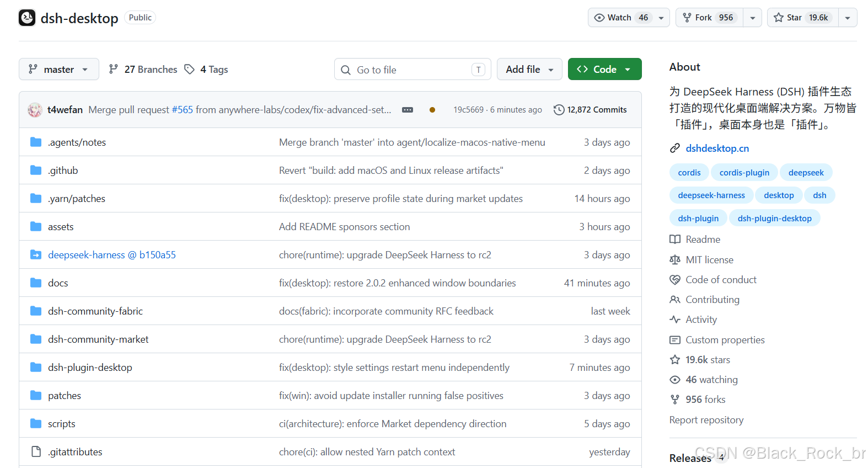
Task: Select the dsh-plugin-desktop topic tag
Action: (x=775, y=219)
